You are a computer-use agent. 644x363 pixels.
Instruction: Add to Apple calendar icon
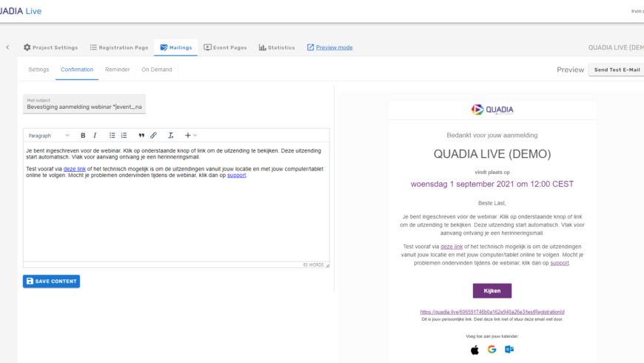click(474, 350)
